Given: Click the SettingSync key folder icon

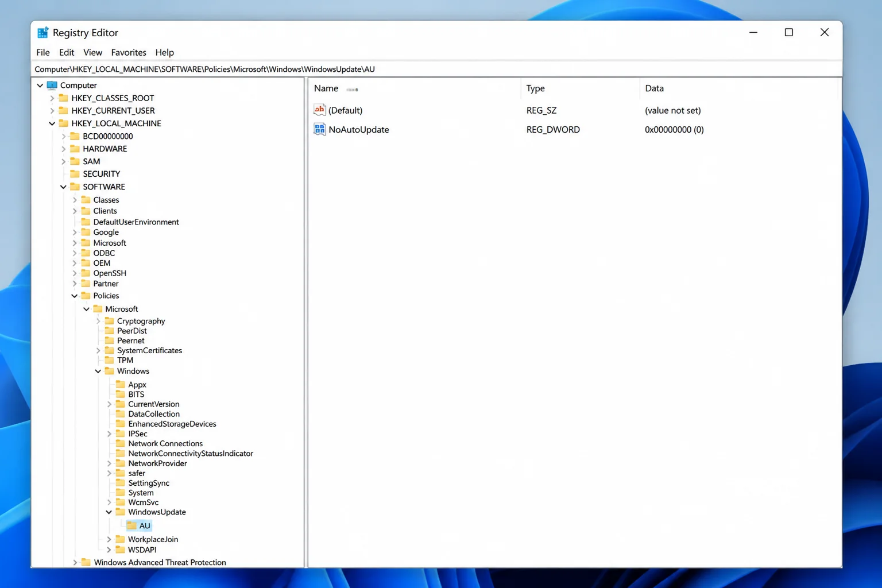Looking at the screenshot, I should coord(121,483).
